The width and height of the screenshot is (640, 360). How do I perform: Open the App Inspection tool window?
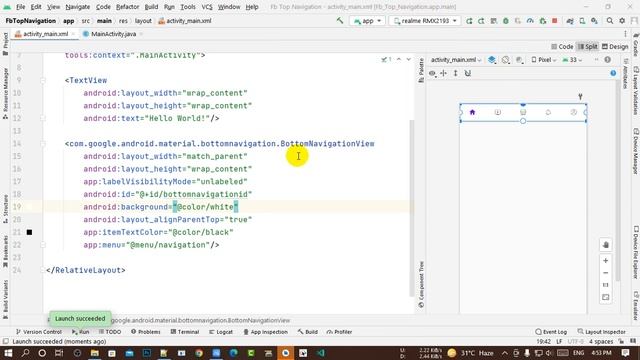tap(265, 332)
